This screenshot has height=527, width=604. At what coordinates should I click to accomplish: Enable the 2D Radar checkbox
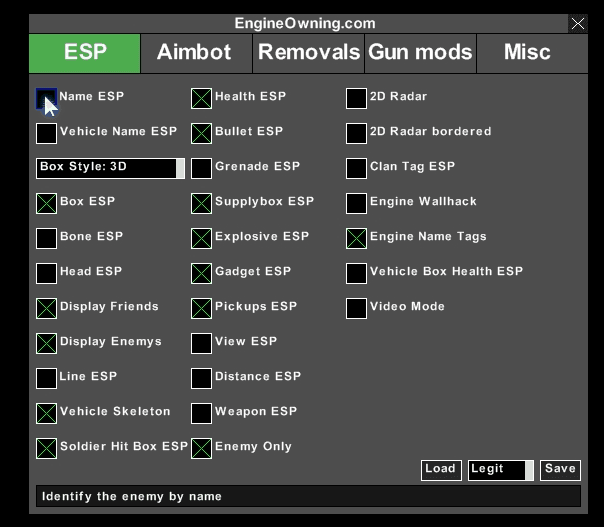coord(357,98)
